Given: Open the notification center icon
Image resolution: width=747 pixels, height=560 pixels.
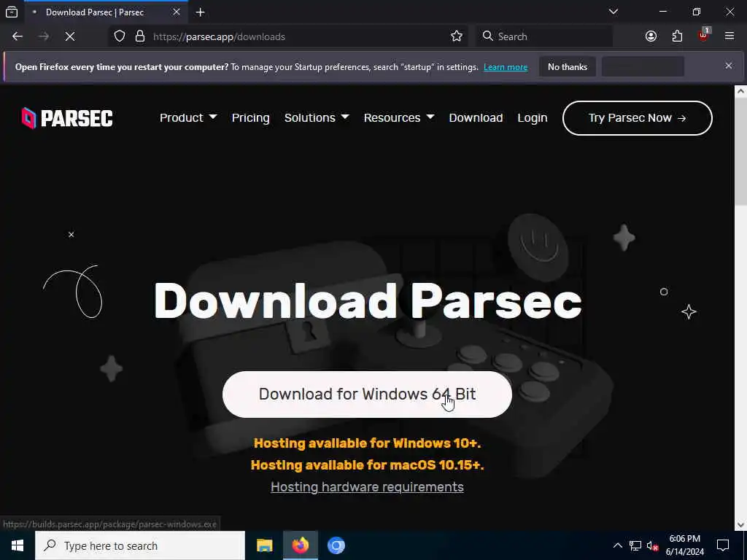Looking at the screenshot, I should 723,545.
